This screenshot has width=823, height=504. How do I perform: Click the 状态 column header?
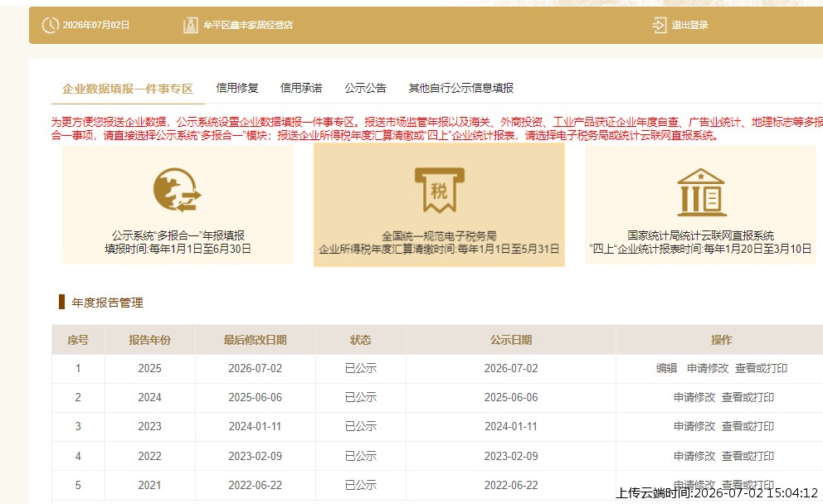tap(361, 340)
